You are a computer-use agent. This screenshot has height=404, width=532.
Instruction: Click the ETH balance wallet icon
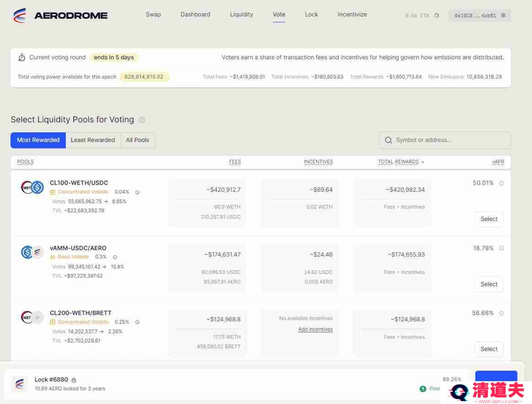click(436, 16)
